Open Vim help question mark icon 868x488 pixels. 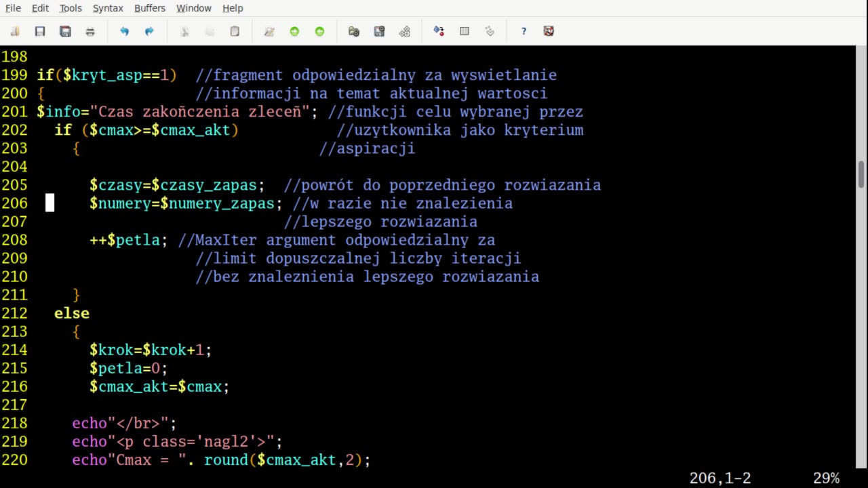point(524,31)
